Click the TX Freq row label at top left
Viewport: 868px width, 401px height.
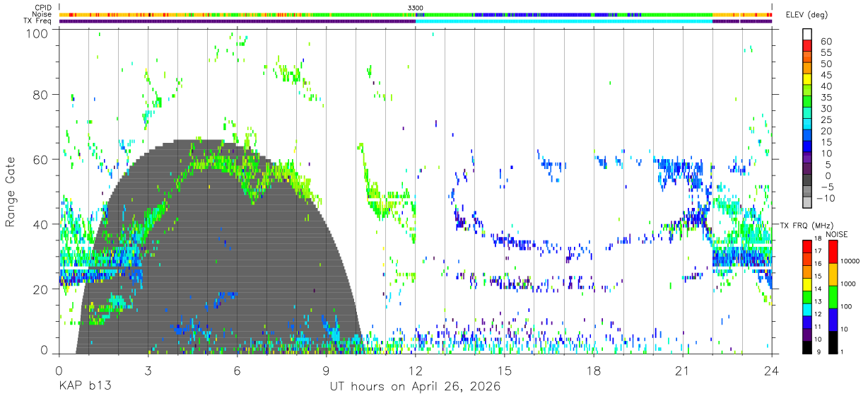pyautogui.click(x=37, y=21)
